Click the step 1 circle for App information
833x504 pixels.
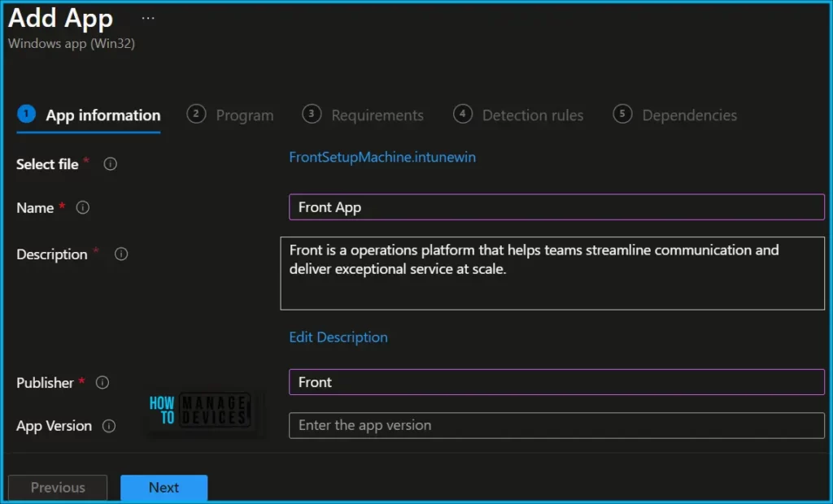point(26,114)
